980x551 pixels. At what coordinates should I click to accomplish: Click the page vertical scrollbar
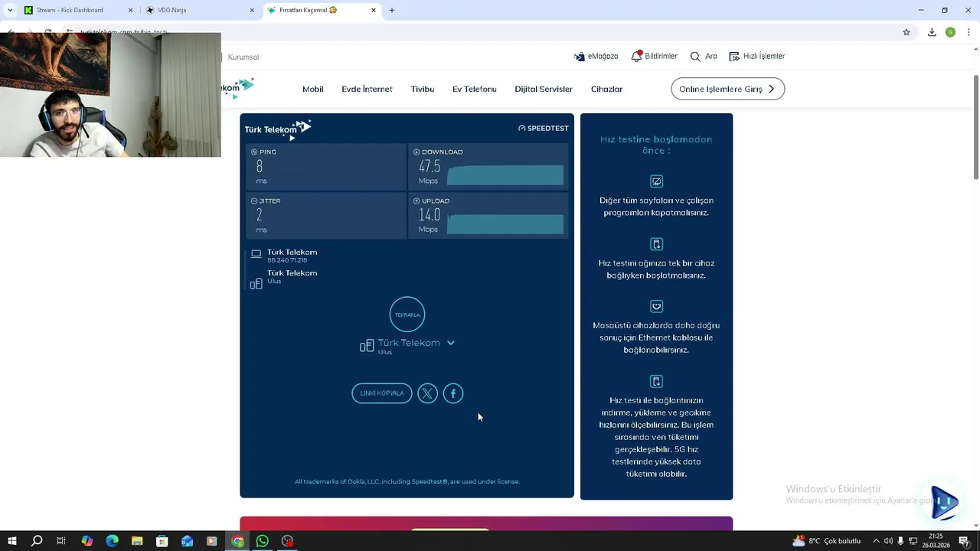976,128
